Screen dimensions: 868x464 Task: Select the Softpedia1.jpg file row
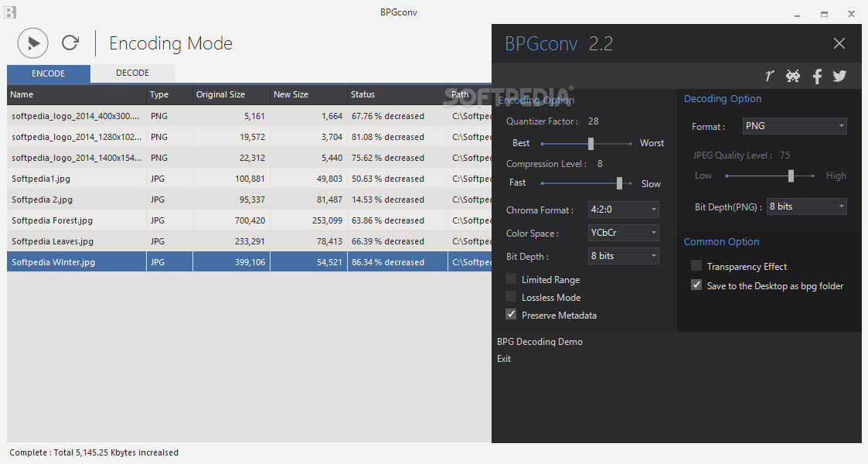249,179
